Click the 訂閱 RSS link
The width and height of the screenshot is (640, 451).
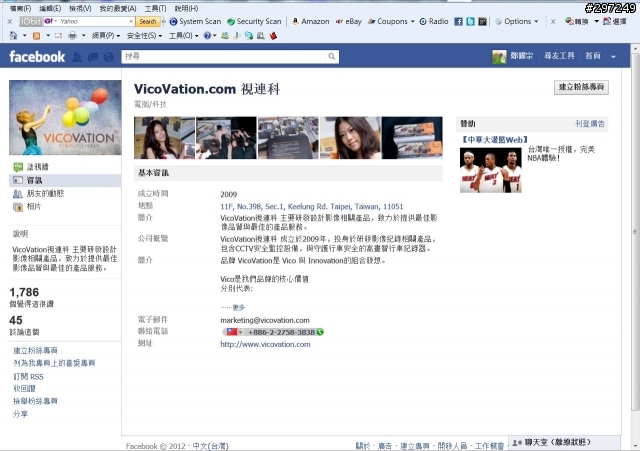point(28,376)
